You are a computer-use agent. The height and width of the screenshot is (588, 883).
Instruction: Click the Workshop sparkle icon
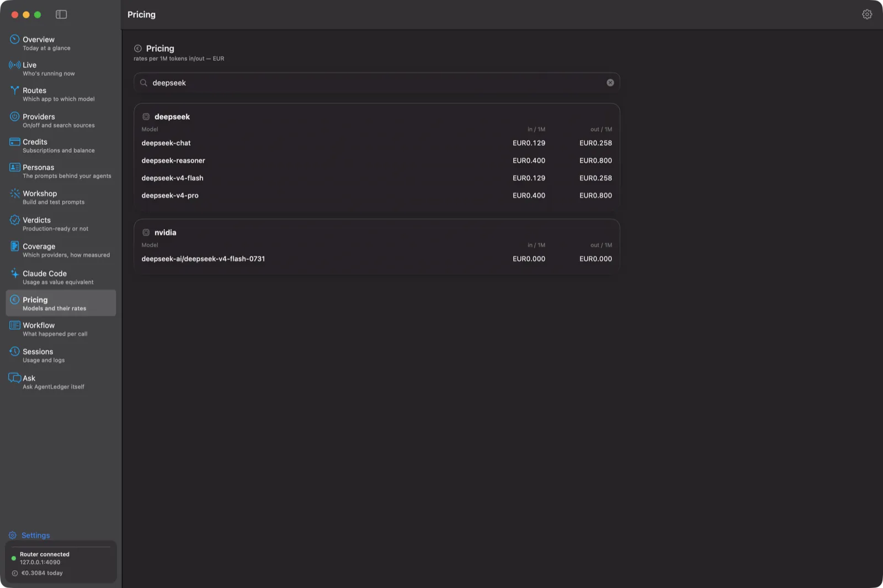tap(14, 193)
